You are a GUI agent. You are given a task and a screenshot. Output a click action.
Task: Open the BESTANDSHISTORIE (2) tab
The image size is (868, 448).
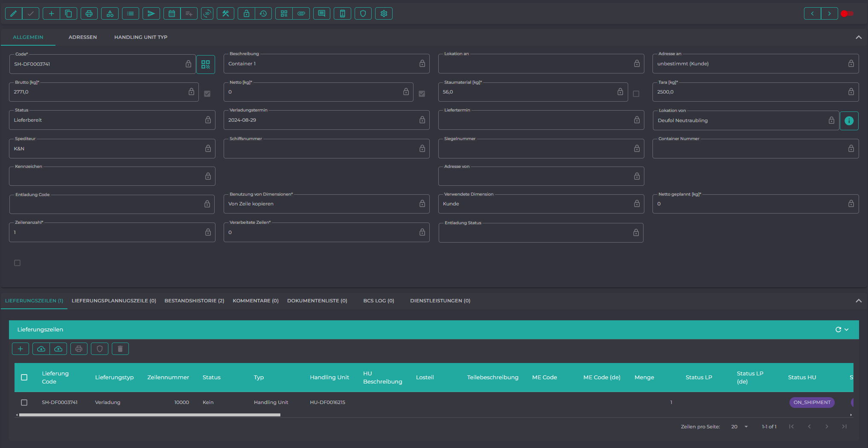(195, 301)
